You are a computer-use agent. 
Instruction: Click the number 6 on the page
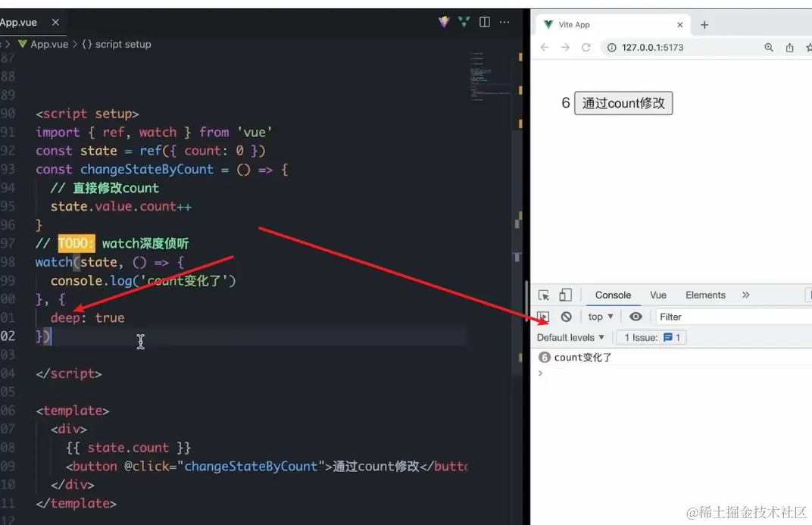pyautogui.click(x=566, y=102)
